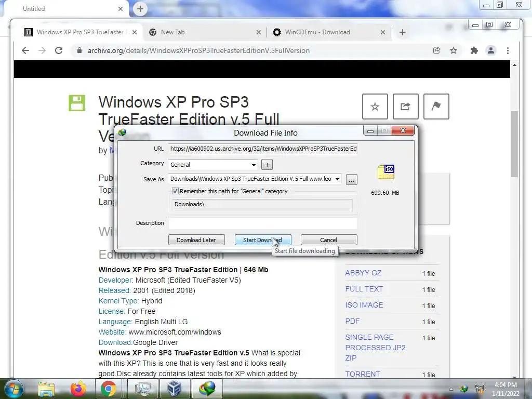Click Start Download button

click(x=263, y=240)
